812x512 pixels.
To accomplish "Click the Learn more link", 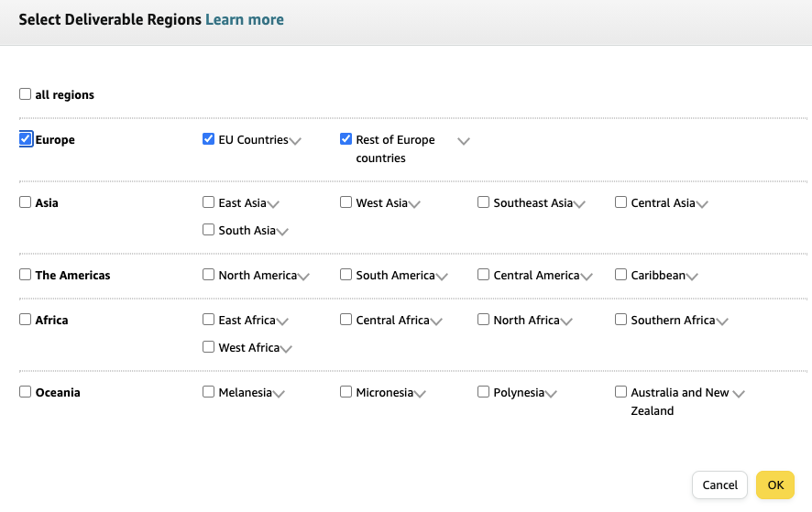I will point(245,19).
